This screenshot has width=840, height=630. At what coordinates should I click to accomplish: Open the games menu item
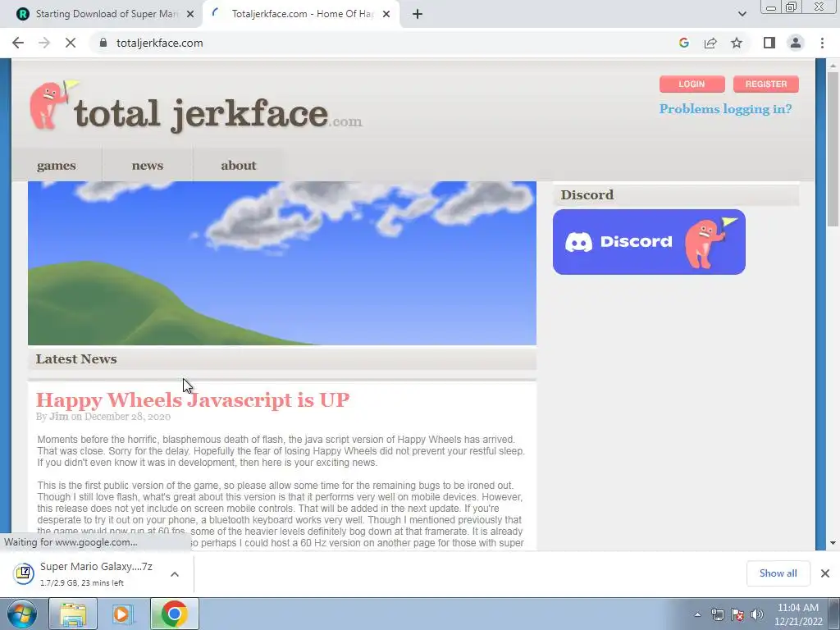[x=57, y=166]
